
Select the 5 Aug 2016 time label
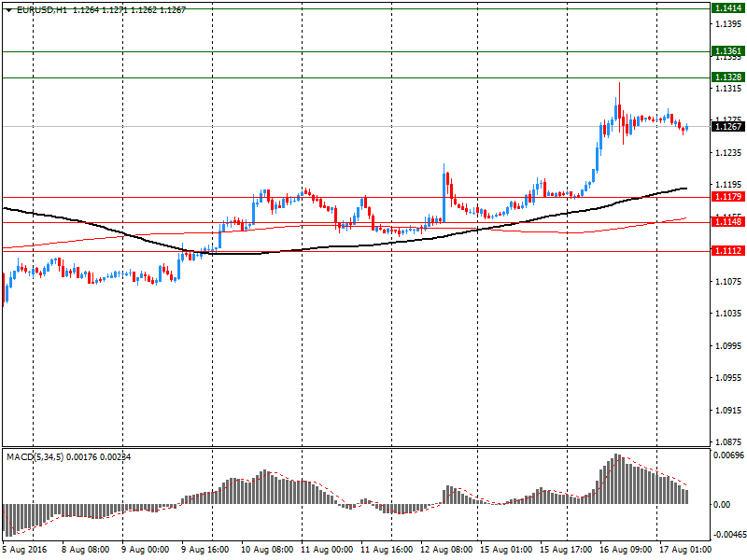[24, 550]
